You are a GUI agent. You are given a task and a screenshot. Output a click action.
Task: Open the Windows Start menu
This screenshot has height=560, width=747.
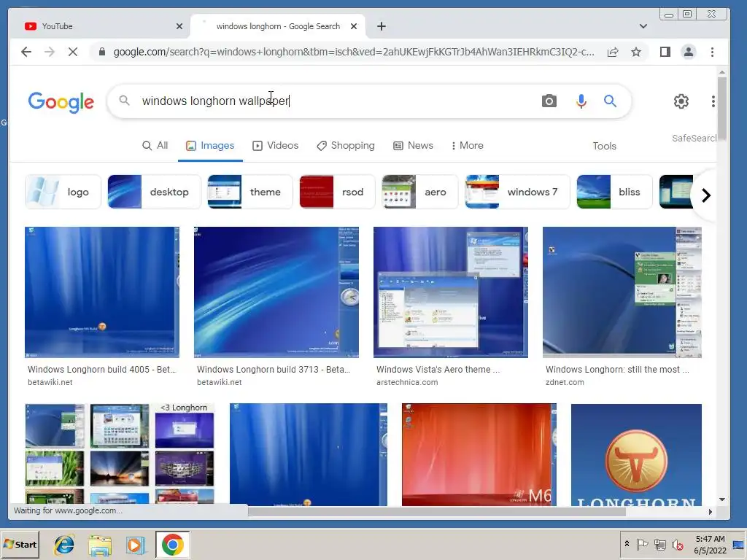[x=20, y=544]
